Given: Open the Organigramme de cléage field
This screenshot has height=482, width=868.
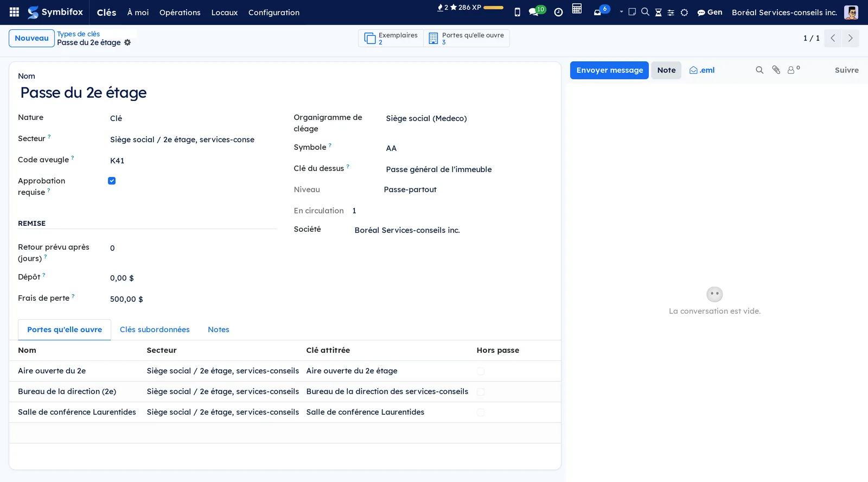Looking at the screenshot, I should click(x=468, y=118).
